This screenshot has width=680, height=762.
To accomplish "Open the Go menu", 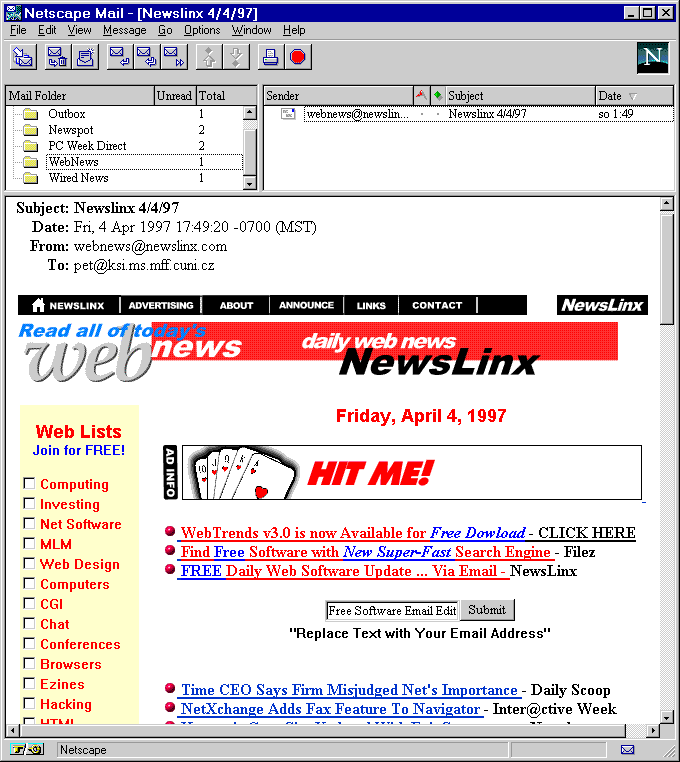I will point(165,30).
